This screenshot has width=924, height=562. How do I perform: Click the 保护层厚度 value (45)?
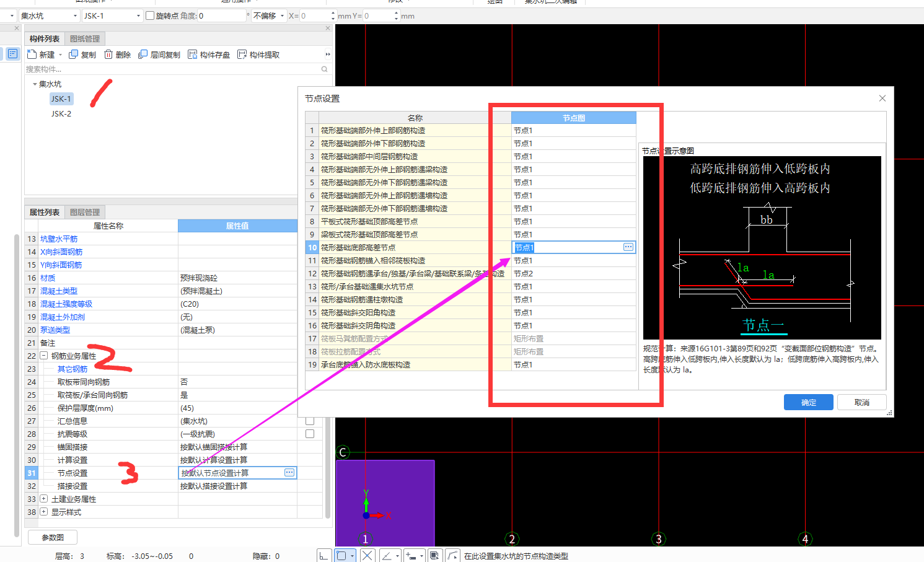237,408
